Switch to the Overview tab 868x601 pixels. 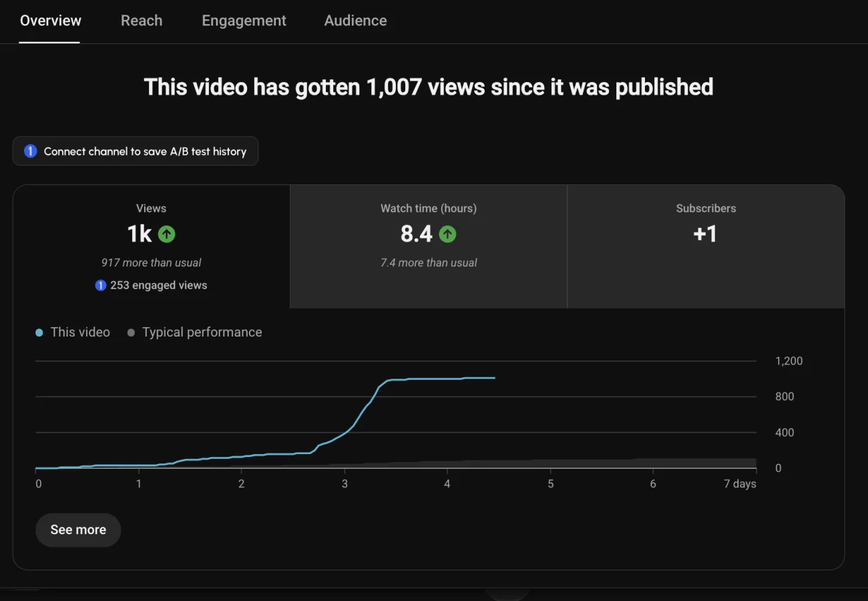tap(50, 21)
